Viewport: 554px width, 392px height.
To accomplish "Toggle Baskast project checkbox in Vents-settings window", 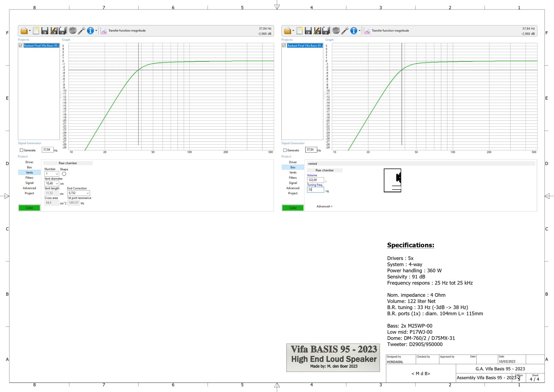I will point(21,45).
